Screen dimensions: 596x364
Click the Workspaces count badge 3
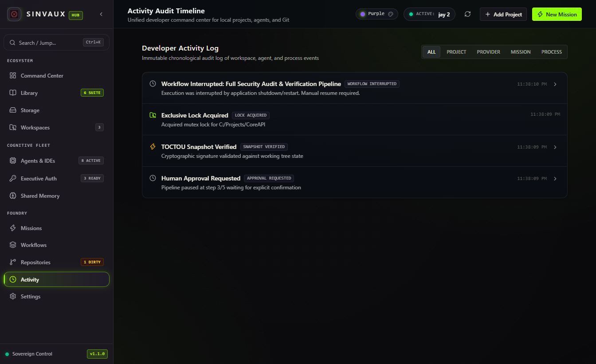99,128
